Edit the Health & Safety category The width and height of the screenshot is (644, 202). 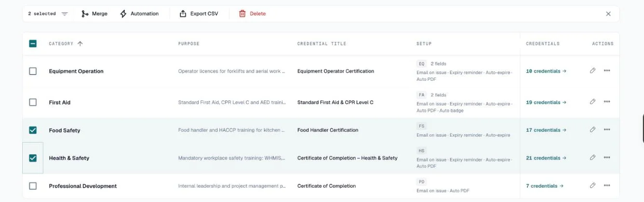(x=592, y=158)
